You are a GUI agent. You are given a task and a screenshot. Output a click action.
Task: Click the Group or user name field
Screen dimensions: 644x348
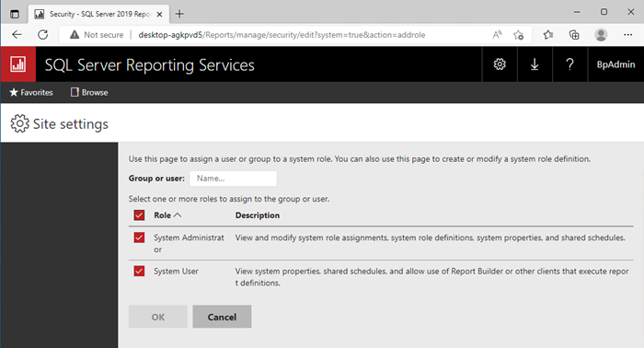[x=233, y=179]
